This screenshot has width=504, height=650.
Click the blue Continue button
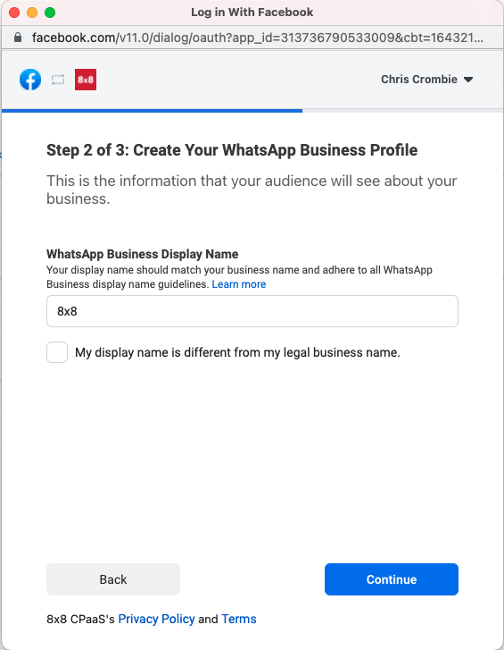tap(391, 579)
